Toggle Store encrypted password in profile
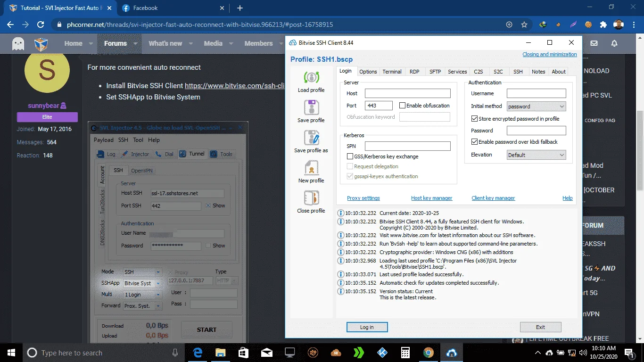Viewport: 644px width, 362px height. point(474,119)
